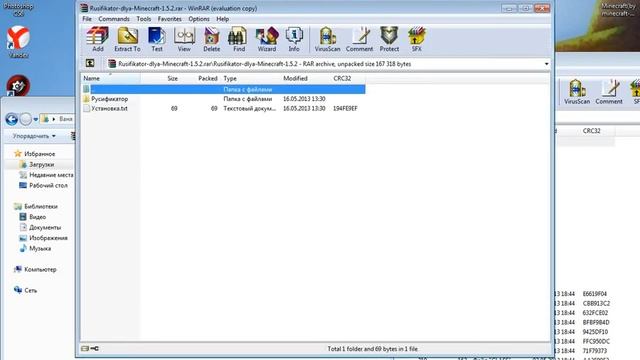Select Музыка library in sidebar
The height and width of the screenshot is (360, 640).
(x=40, y=249)
